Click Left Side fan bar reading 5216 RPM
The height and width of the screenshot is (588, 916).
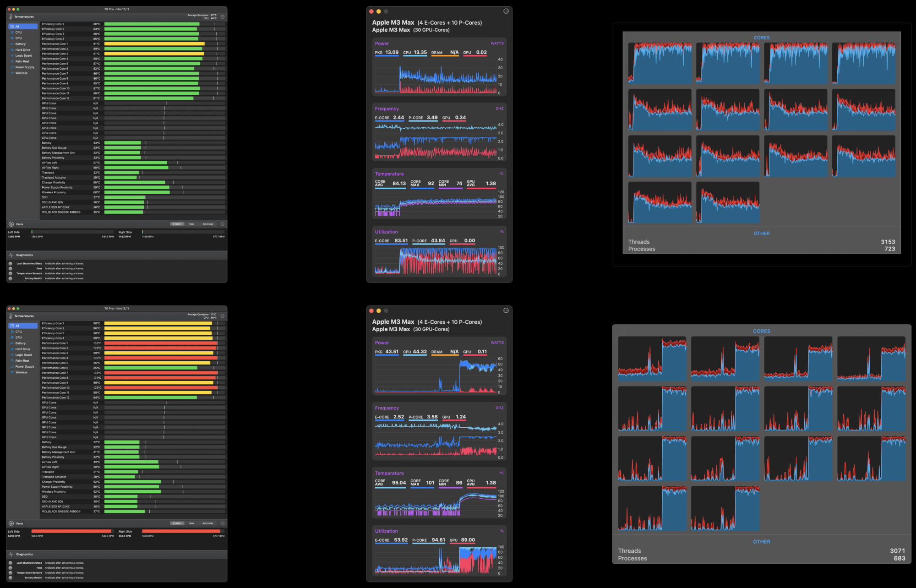(x=72, y=531)
